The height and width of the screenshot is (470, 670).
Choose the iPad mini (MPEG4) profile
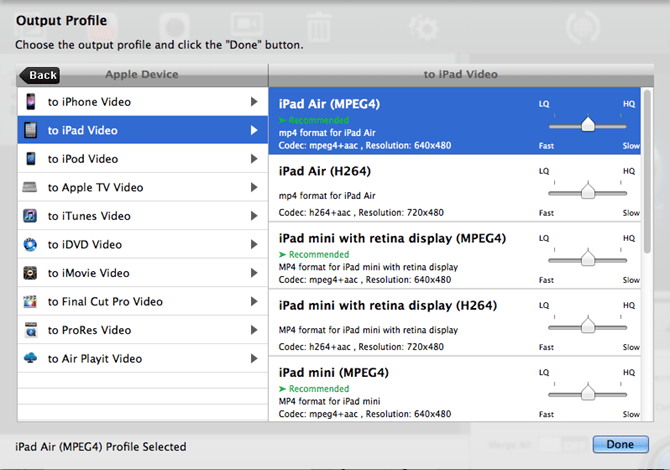click(455, 389)
